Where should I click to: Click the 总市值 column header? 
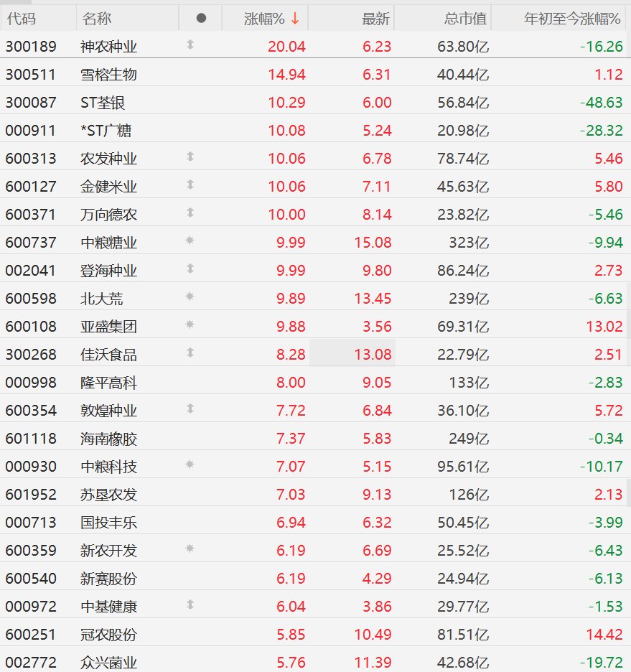(x=465, y=19)
